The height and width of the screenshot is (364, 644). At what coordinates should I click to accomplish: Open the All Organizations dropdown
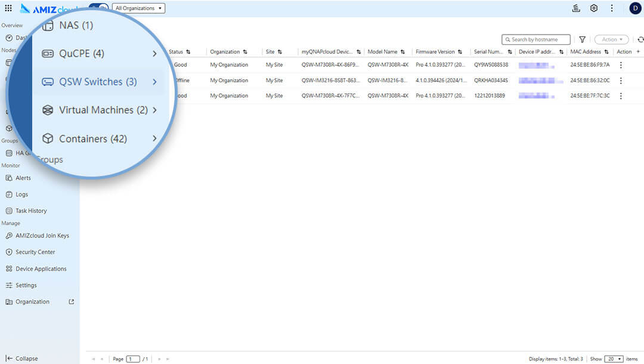tap(138, 8)
